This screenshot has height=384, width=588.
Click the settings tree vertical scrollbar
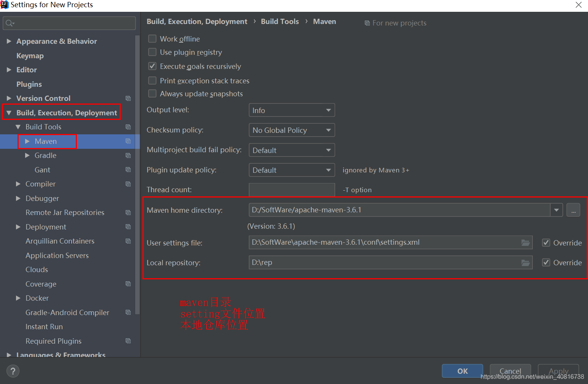[x=137, y=175]
